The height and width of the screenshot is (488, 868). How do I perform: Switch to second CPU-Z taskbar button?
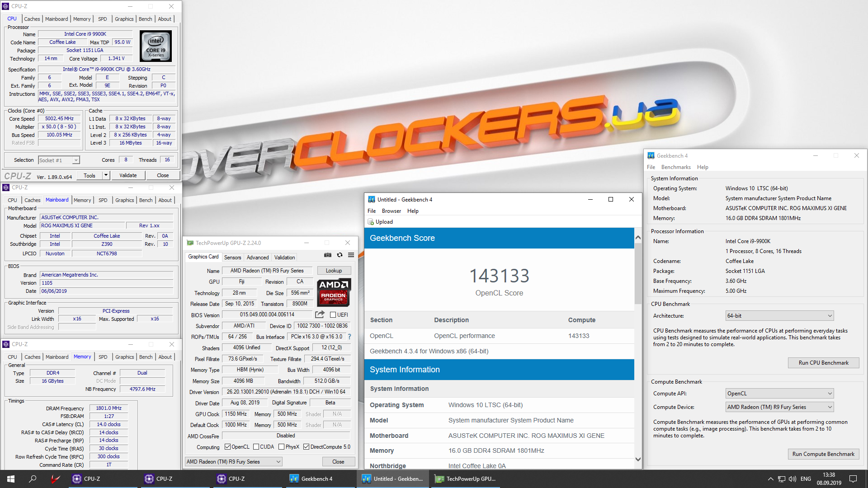tap(176, 479)
